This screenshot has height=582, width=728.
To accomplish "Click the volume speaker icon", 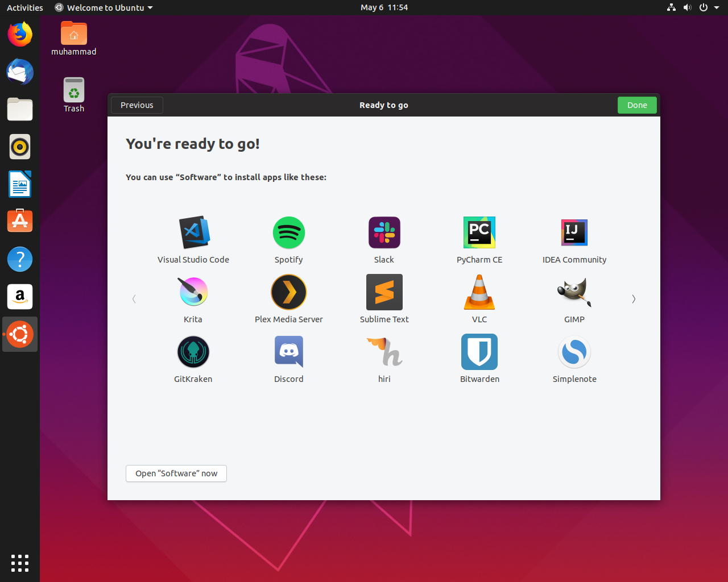I will tap(687, 7).
